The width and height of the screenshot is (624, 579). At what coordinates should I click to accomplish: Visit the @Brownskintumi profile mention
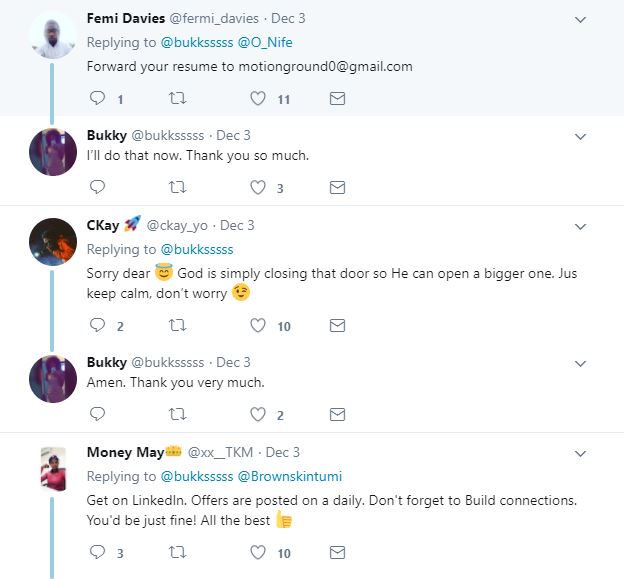pyautogui.click(x=292, y=476)
